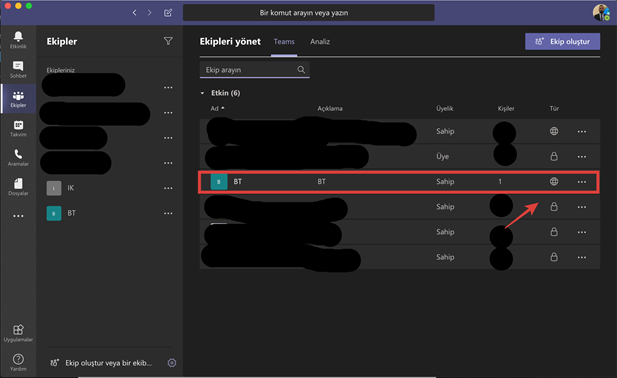Open more options for IK team in sidebar
Screen dimensions: 617x378
point(168,188)
